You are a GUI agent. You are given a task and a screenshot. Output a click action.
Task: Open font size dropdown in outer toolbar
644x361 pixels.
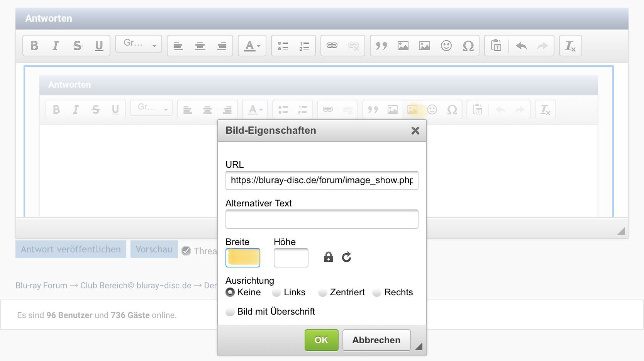point(139,44)
